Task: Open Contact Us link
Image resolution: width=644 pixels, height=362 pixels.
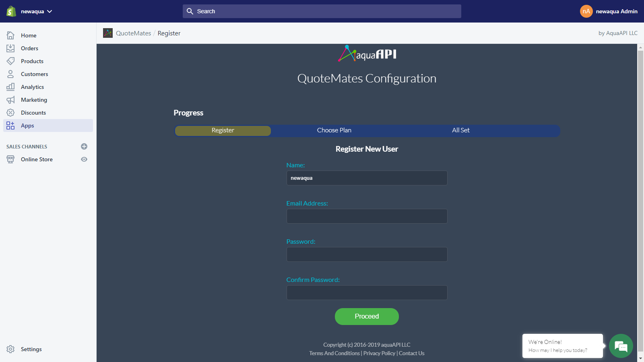Action: (x=411, y=353)
